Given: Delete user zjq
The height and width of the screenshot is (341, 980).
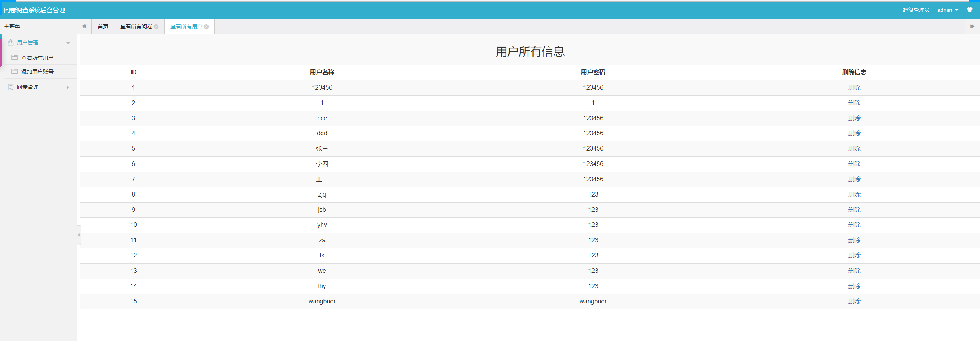Looking at the screenshot, I should point(854,194).
